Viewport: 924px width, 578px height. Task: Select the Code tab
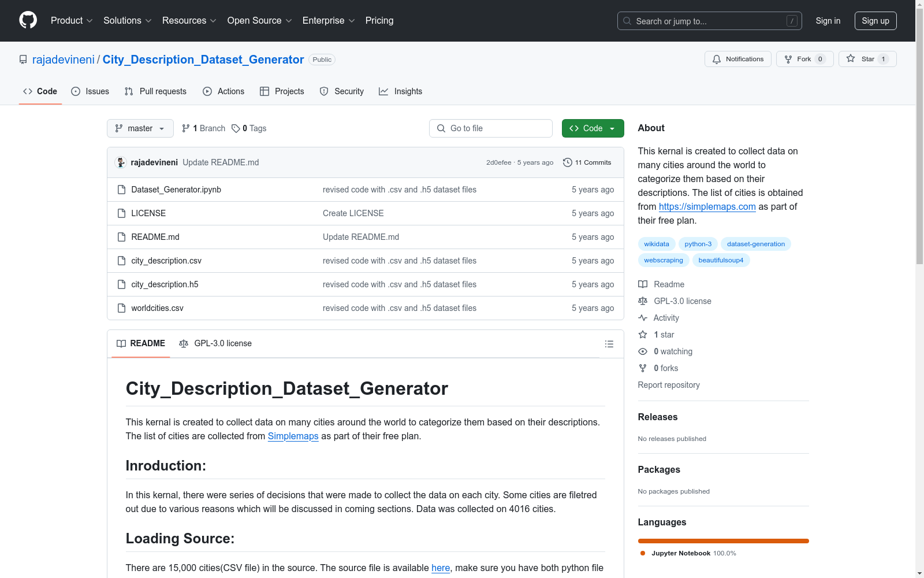40,91
